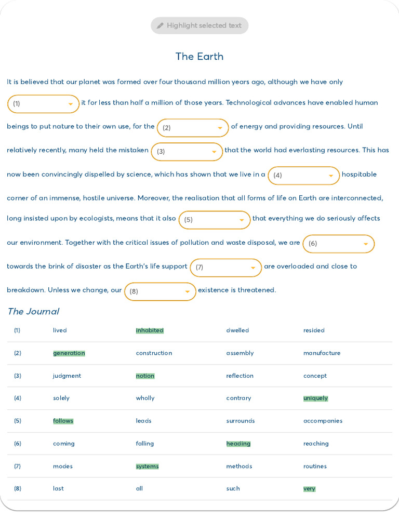Click the word "solely"
The image size is (399, 532).
coord(61,398)
